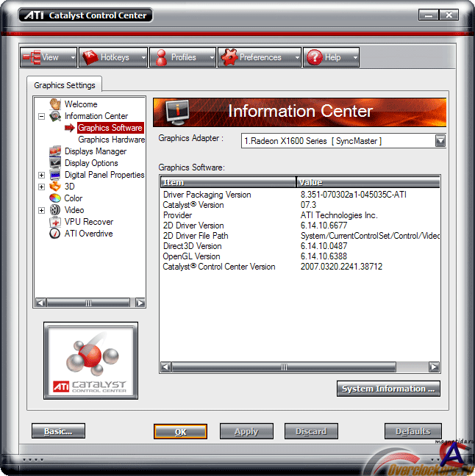The image size is (475, 476).
Task: Click the Color wheel icon
Action: [x=55, y=198]
